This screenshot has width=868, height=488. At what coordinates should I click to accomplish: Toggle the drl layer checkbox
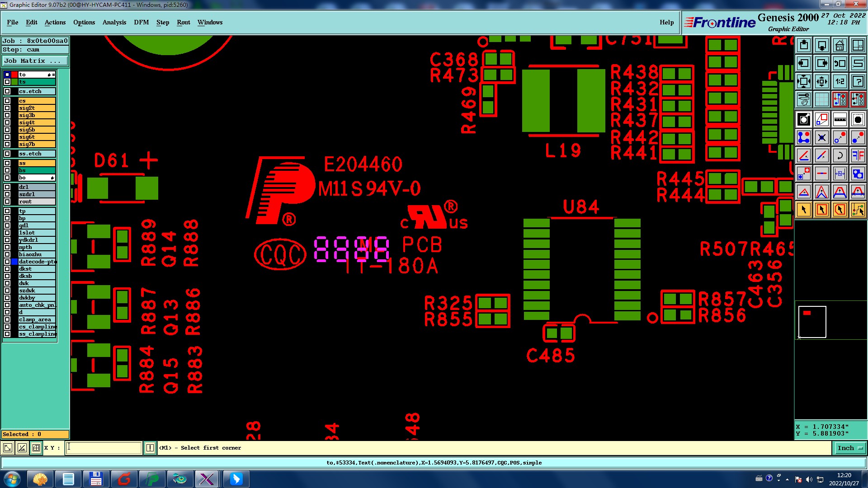(7, 187)
